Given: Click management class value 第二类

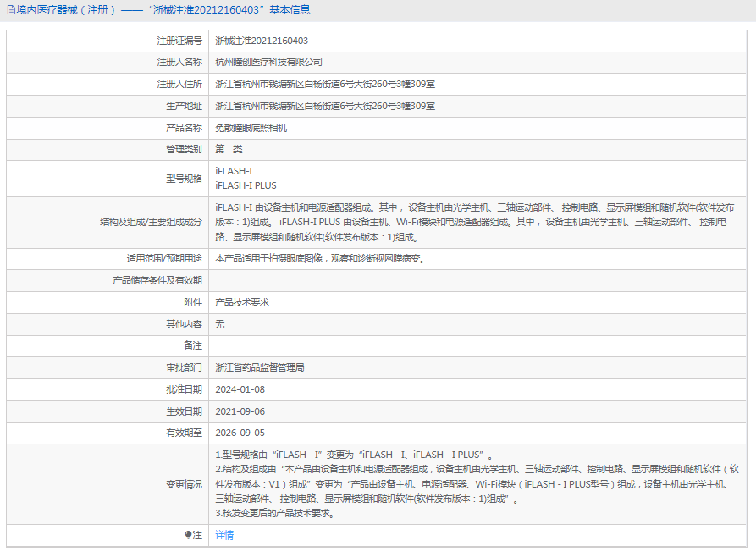Looking at the screenshot, I should [x=229, y=150].
